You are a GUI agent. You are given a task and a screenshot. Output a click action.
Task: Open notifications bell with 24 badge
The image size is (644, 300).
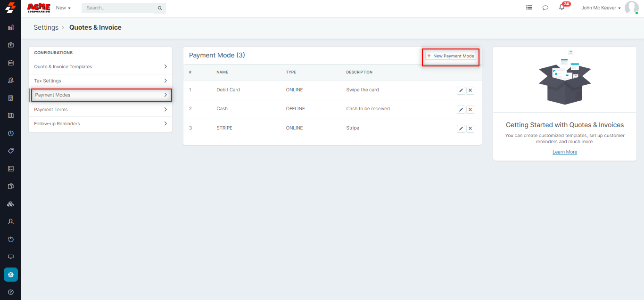[x=561, y=8]
